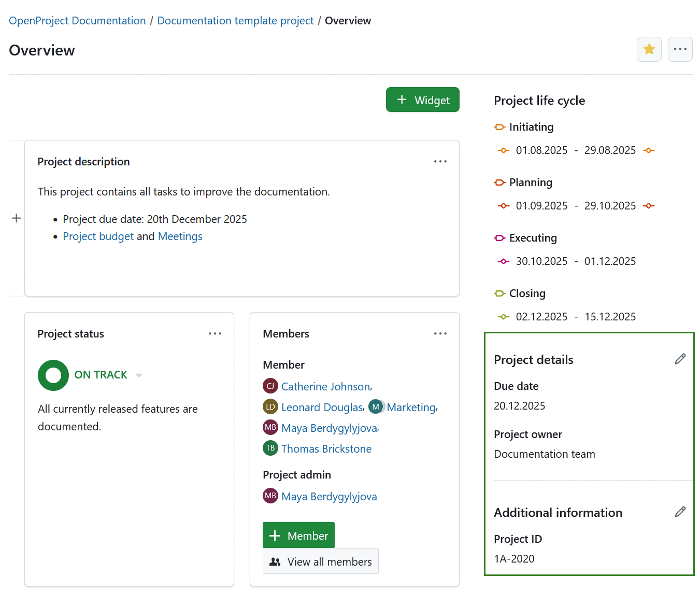The height and width of the screenshot is (590, 700).
Task: Open the page overflow menu (three dots)
Action: click(x=680, y=49)
